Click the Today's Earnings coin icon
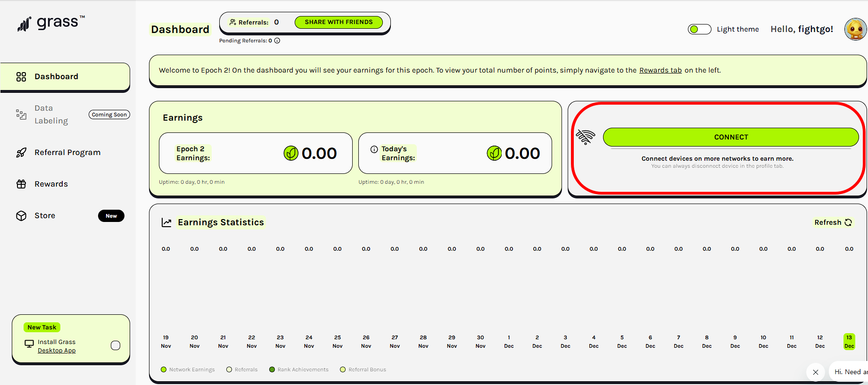Image resolution: width=868 pixels, height=385 pixels. tap(494, 153)
